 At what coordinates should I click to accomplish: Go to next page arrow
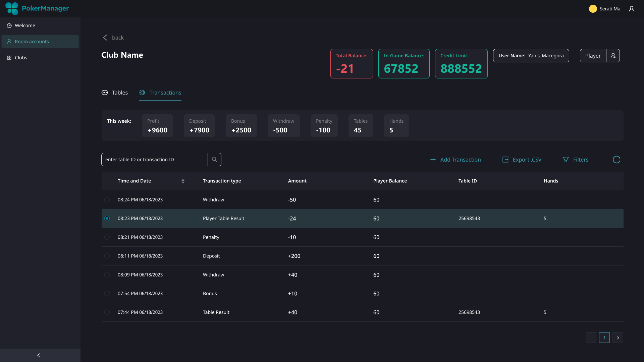618,338
